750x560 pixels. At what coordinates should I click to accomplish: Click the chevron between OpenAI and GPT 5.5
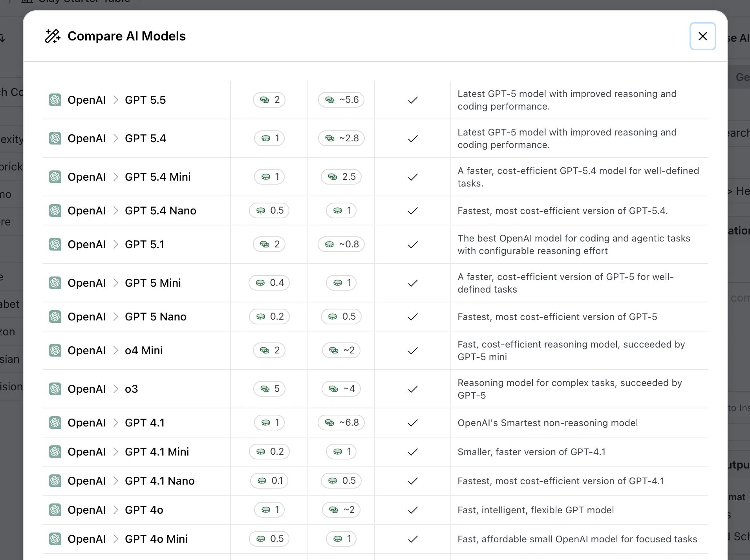click(x=115, y=100)
